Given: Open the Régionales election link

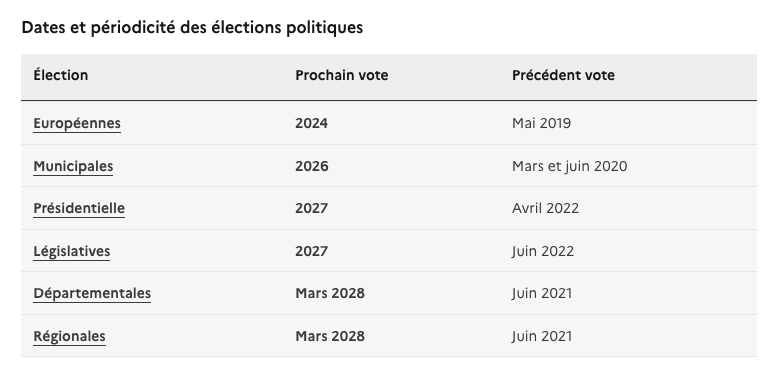Looking at the screenshot, I should (69, 336).
